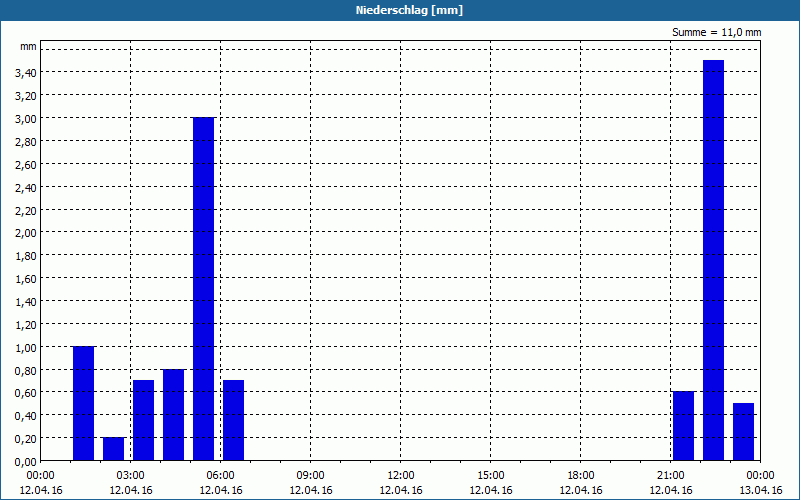
Task: Select the 3,00 mm bar before 06:00
Action: [x=204, y=289]
